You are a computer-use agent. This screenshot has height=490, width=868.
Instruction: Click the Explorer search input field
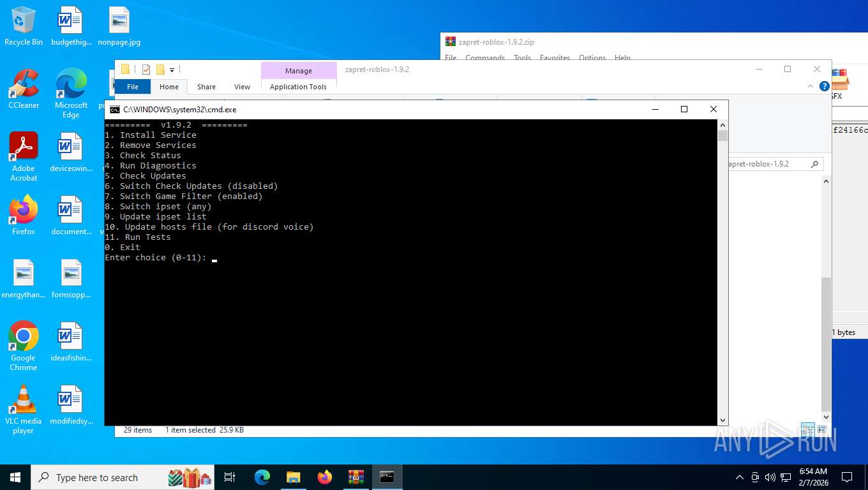point(768,164)
